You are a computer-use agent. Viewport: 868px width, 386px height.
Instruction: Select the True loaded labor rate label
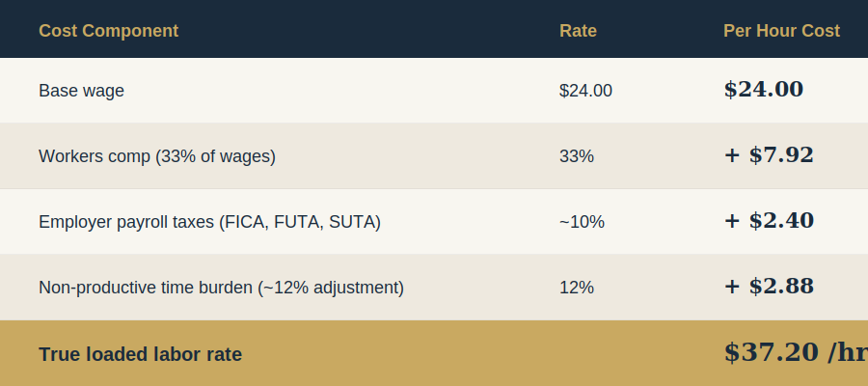[140, 354]
